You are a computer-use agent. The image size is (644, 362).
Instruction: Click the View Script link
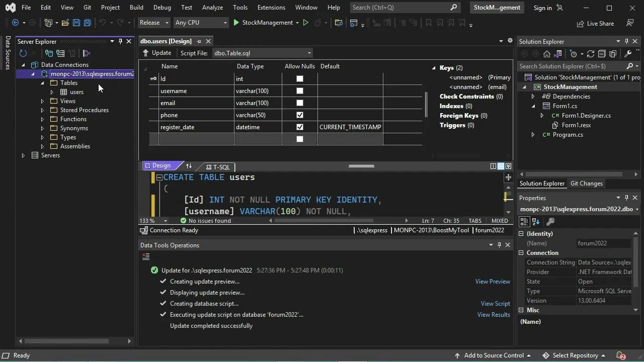click(495, 303)
